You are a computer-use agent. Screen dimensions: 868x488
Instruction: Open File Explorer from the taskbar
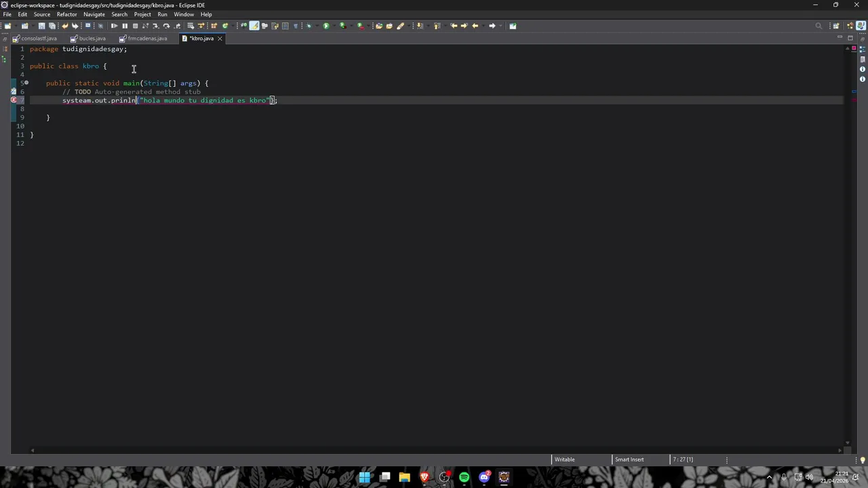pos(404,477)
